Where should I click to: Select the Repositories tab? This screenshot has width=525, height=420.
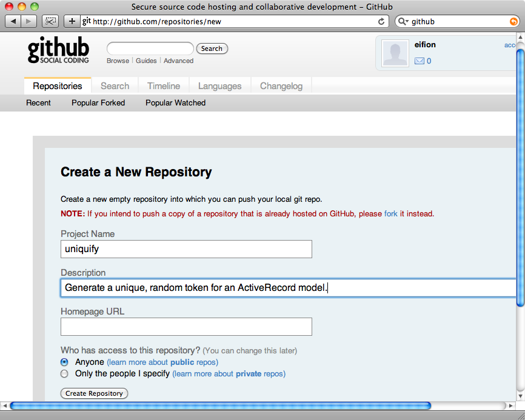58,86
